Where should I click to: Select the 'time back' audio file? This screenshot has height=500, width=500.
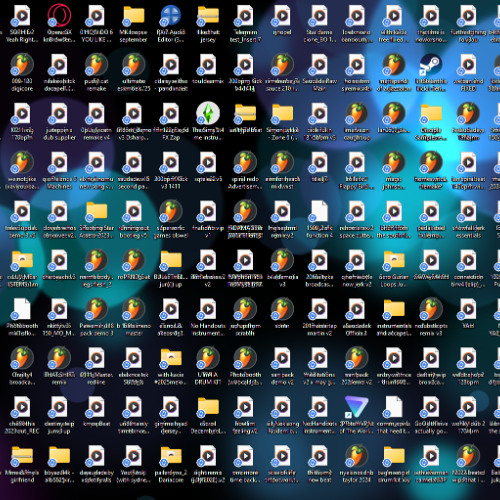(245, 456)
